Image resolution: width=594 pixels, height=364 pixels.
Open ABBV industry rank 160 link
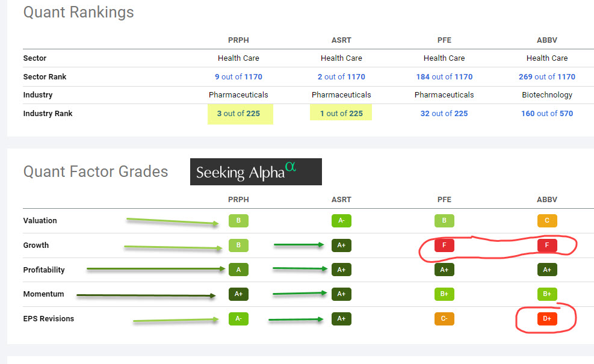pyautogui.click(x=528, y=114)
